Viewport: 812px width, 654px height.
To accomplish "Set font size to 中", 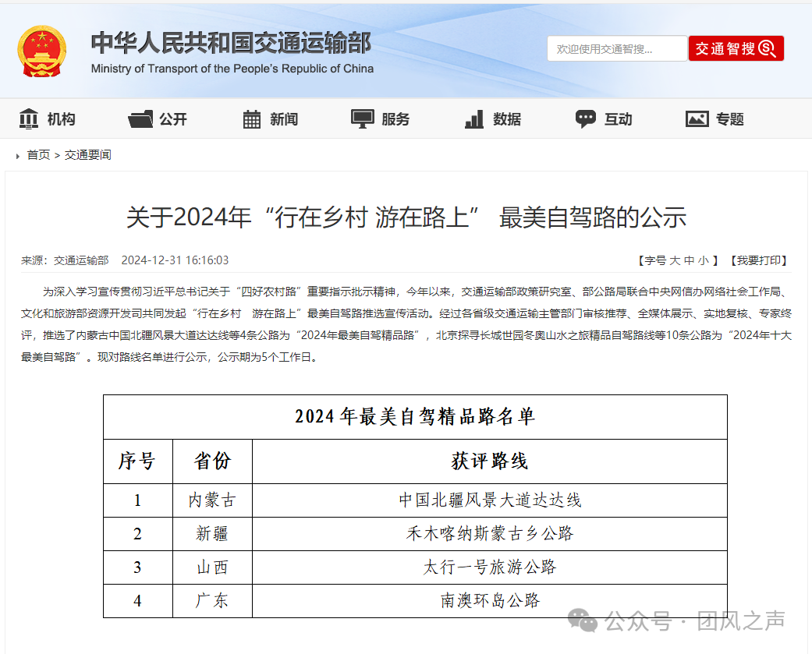I will click(x=689, y=260).
